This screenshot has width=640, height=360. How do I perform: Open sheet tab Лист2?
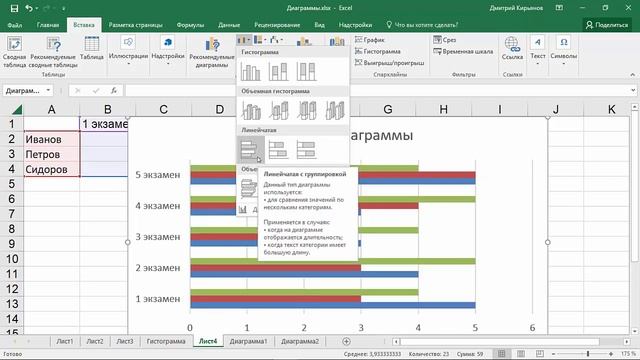pos(95,341)
